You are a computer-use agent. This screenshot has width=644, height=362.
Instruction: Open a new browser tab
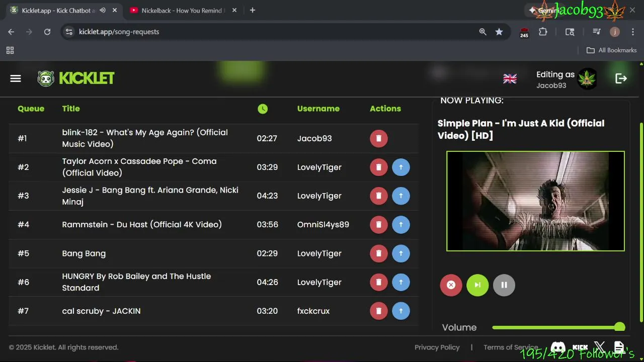(253, 10)
